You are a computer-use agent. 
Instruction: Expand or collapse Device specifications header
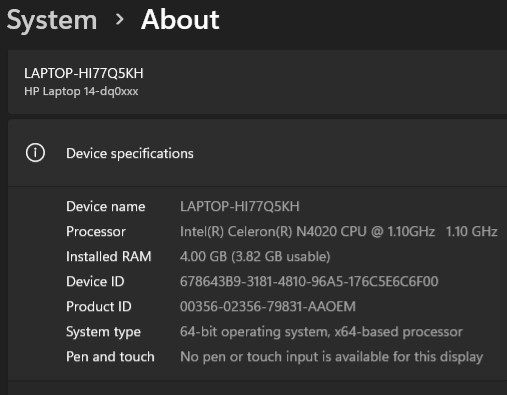point(257,153)
